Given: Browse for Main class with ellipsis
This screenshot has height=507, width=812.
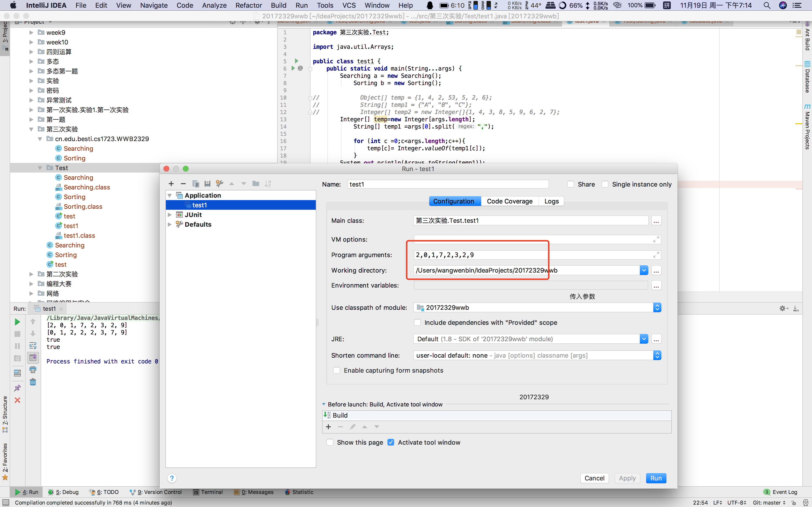Looking at the screenshot, I should pyautogui.click(x=656, y=221).
